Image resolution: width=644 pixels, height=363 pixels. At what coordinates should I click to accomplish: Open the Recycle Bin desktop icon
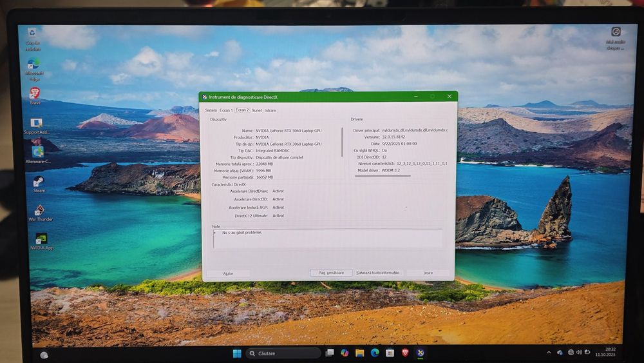(x=32, y=39)
